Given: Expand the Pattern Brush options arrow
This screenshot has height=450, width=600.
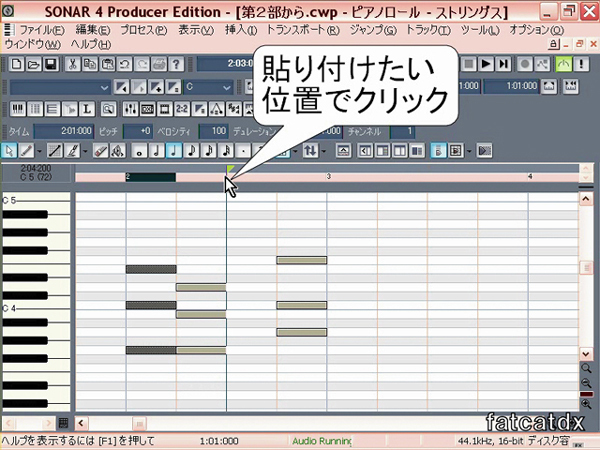Looking at the screenshot, I should pyautogui.click(x=85, y=151).
